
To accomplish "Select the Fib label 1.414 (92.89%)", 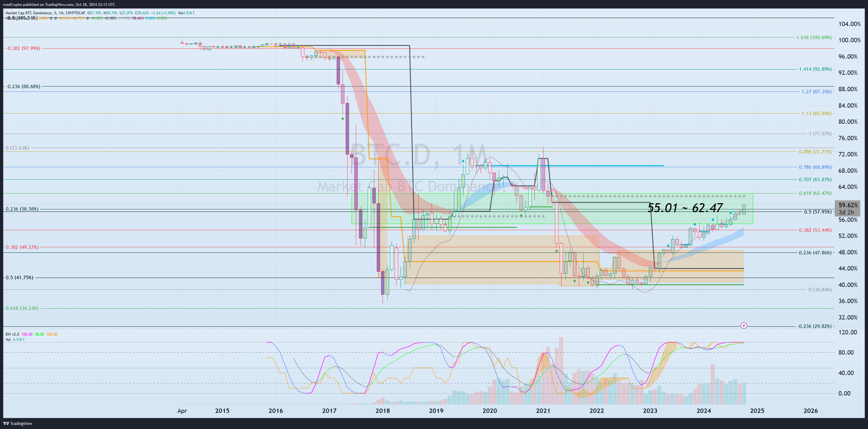I will pyautogui.click(x=815, y=69).
